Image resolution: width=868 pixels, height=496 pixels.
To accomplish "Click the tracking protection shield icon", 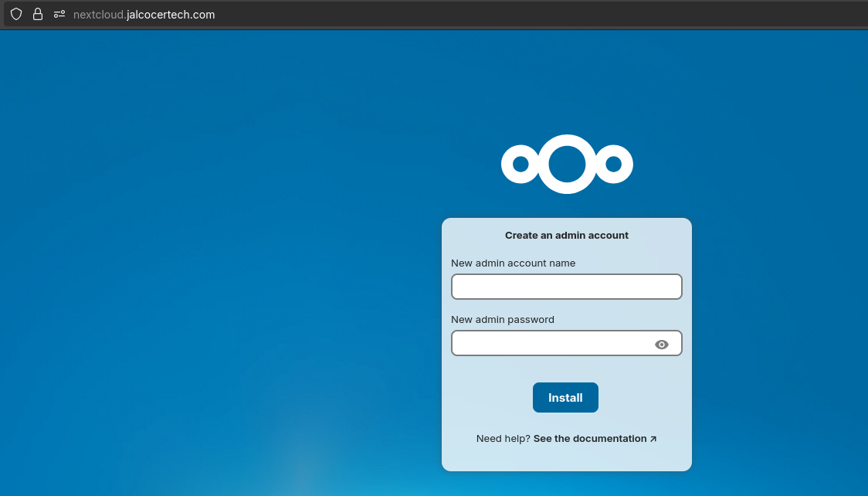I will (x=16, y=15).
